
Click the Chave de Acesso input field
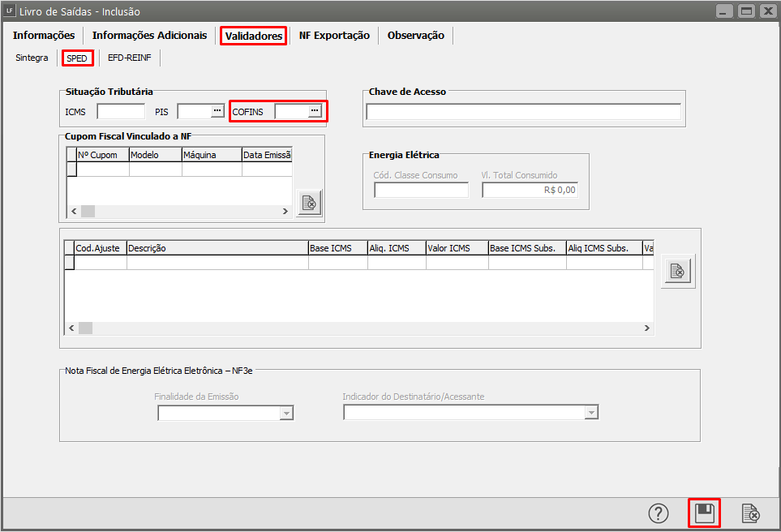click(x=523, y=112)
